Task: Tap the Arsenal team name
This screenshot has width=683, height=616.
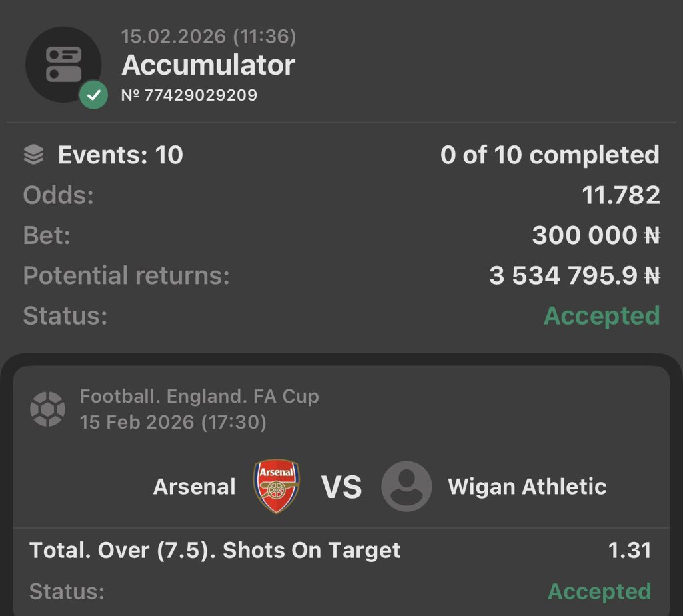Action: pyautogui.click(x=194, y=487)
